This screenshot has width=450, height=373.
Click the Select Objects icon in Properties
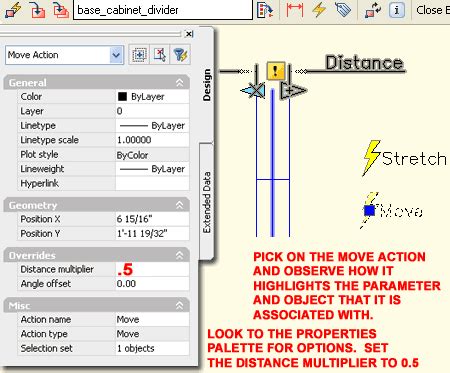point(160,55)
